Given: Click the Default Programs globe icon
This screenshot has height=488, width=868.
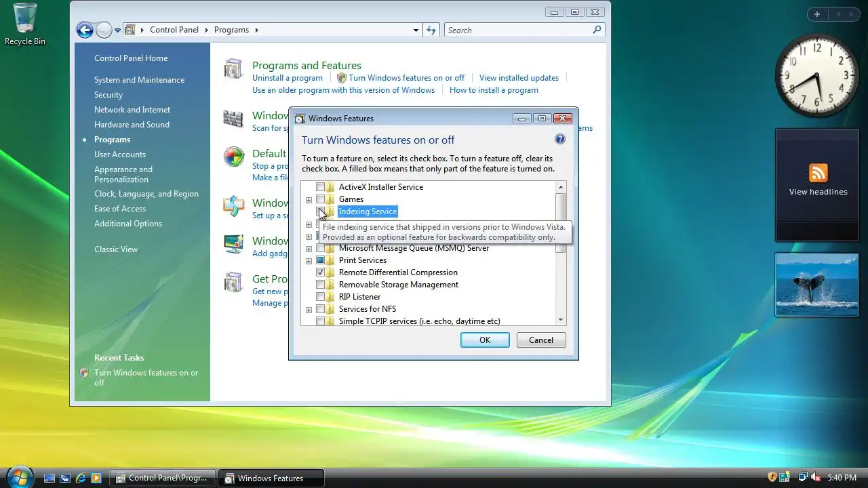Looking at the screenshot, I should pos(233,157).
